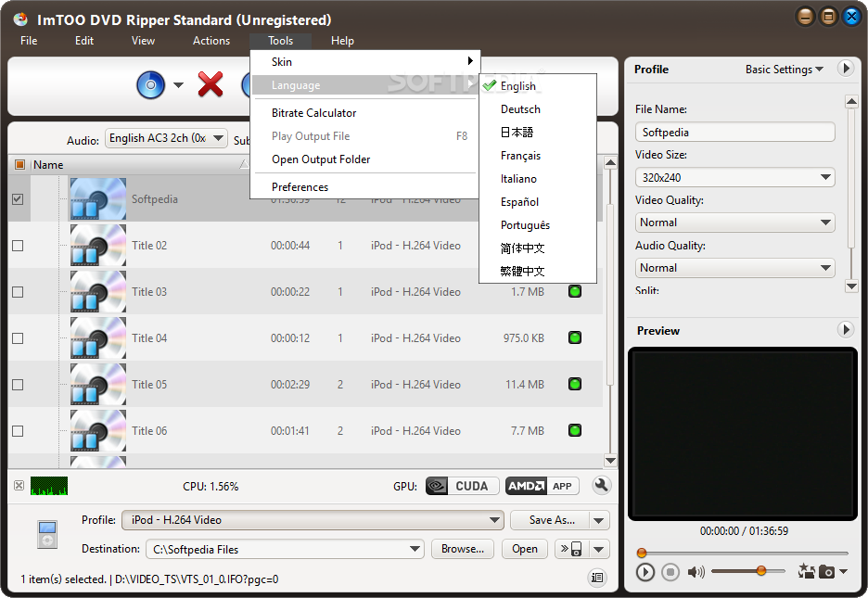Screen dimensions: 868x598
Task: Open dropdown arrow next to disc icon
Action: (x=178, y=84)
